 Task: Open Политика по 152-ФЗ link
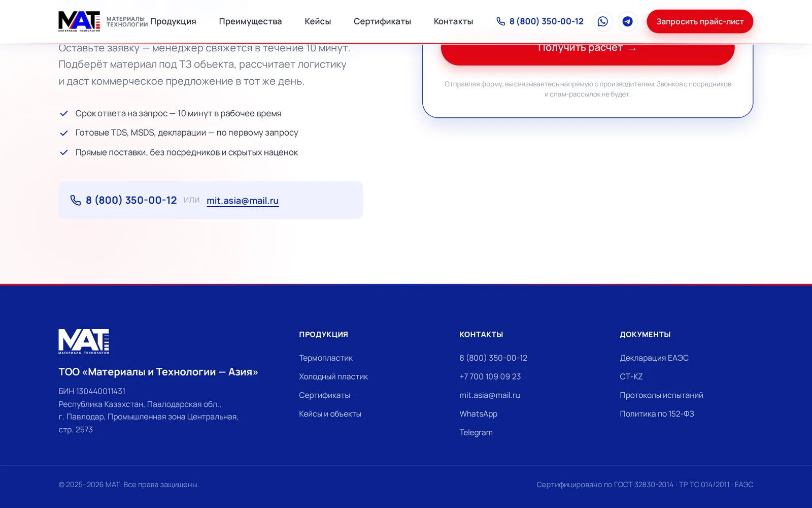click(657, 414)
